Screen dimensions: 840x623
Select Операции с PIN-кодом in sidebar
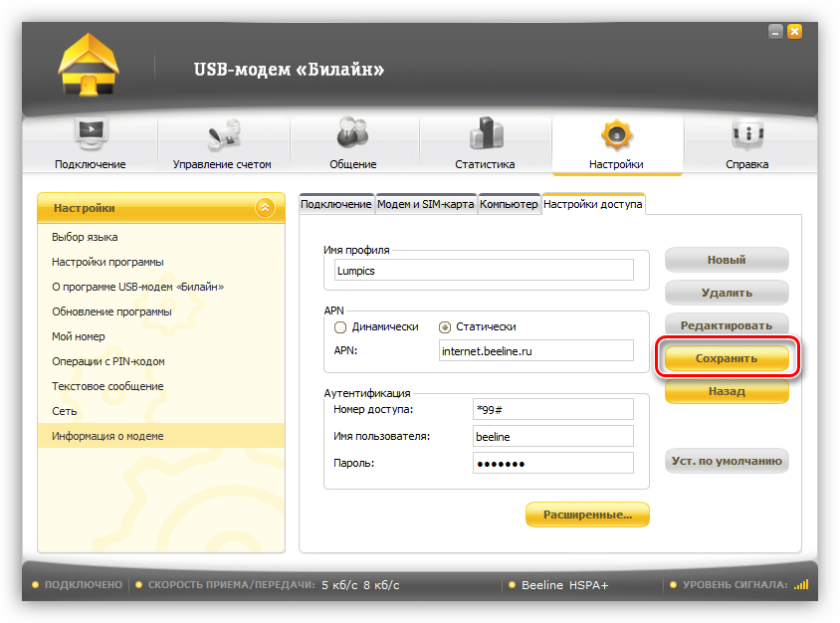(x=108, y=361)
